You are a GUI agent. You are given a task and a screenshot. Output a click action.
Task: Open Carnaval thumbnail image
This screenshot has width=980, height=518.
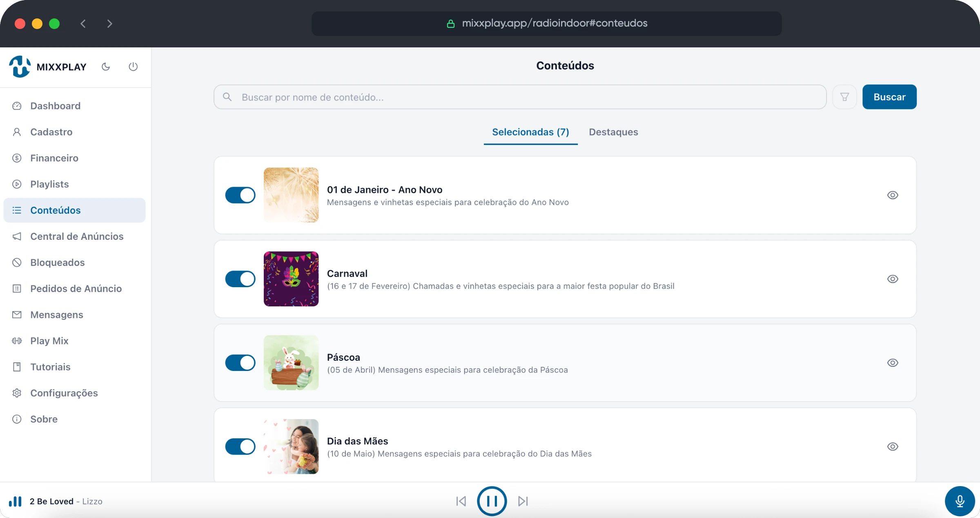click(291, 279)
